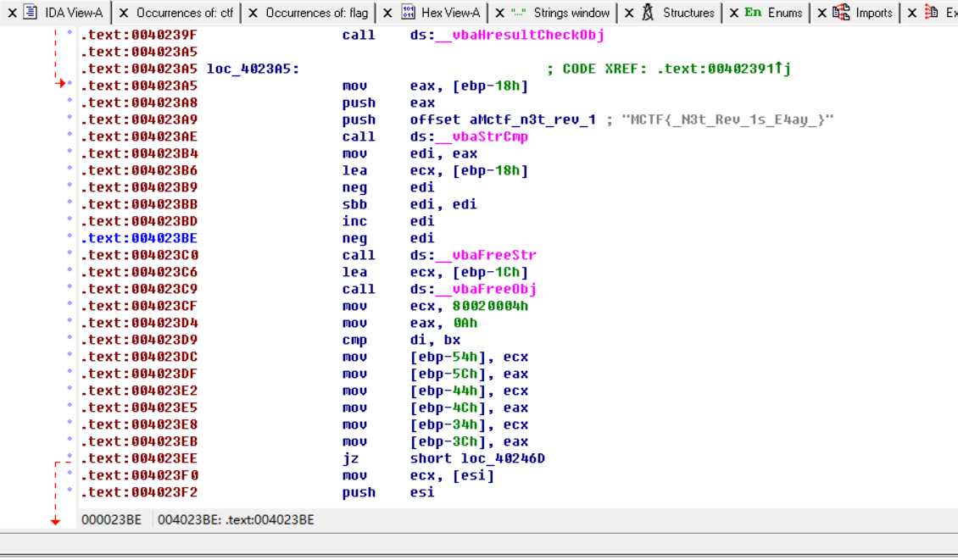Close the Hex View-A tab

pyautogui.click(x=387, y=13)
